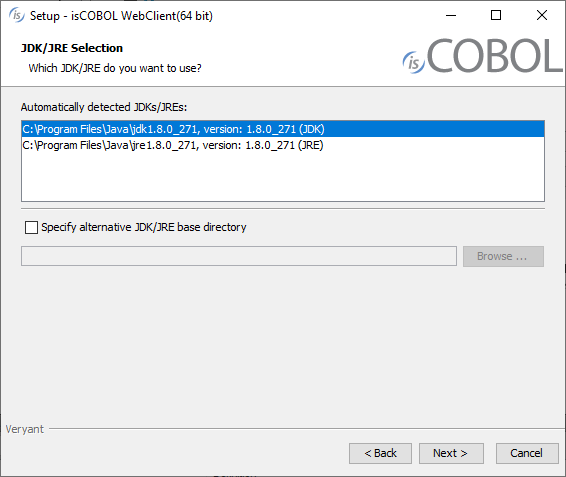Click the Veryant vendor label
The image size is (566, 477).
[x=25, y=429]
